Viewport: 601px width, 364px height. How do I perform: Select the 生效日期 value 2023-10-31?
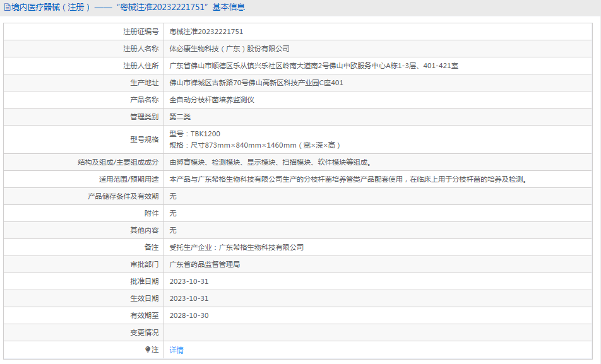pos(189,298)
